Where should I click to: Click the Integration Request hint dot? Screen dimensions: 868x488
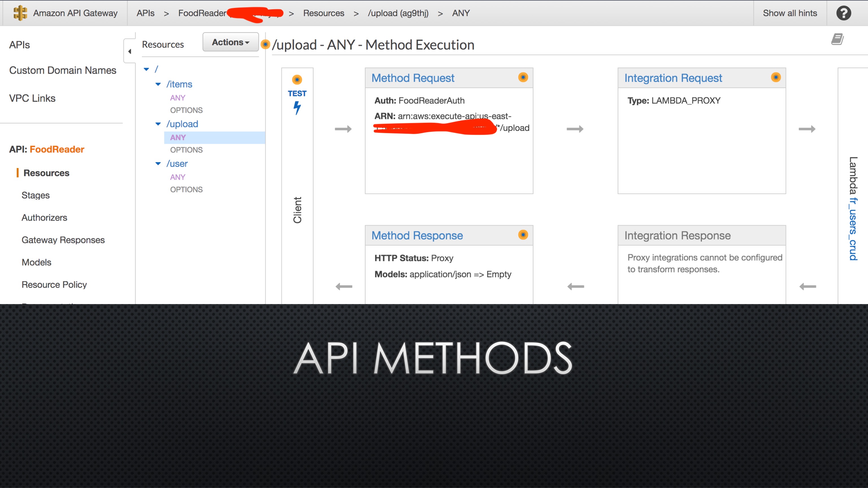776,77
